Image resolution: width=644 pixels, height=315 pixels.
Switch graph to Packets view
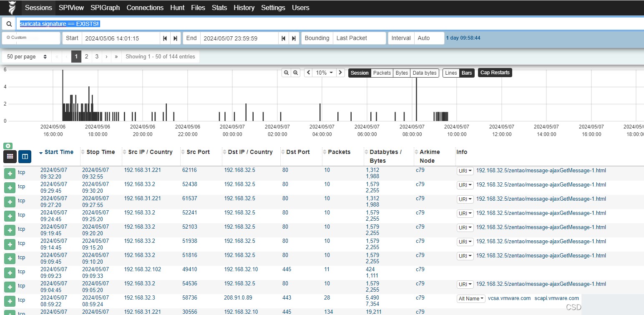pos(382,73)
